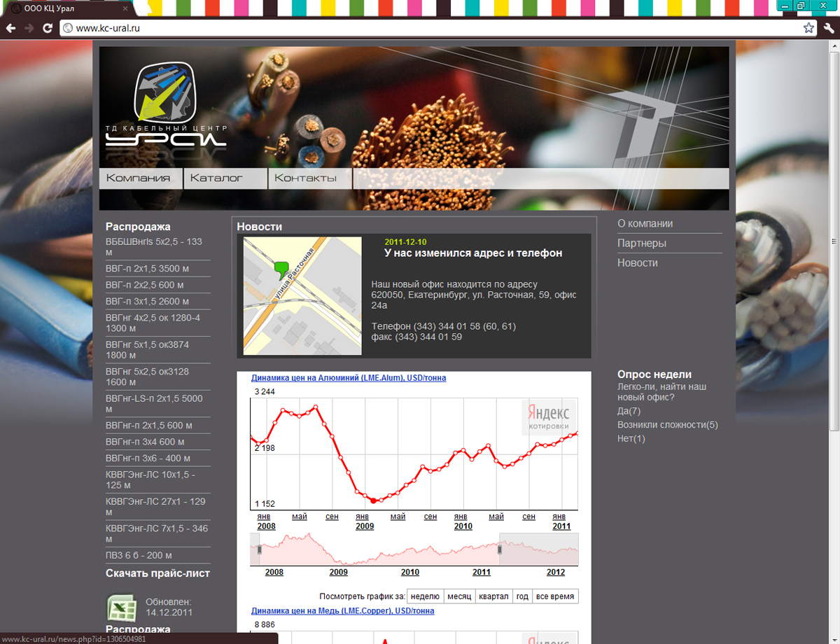Screen dimensions: 840x644
Task: Click the red minimum point on aluminium chart
Action: click(x=373, y=500)
